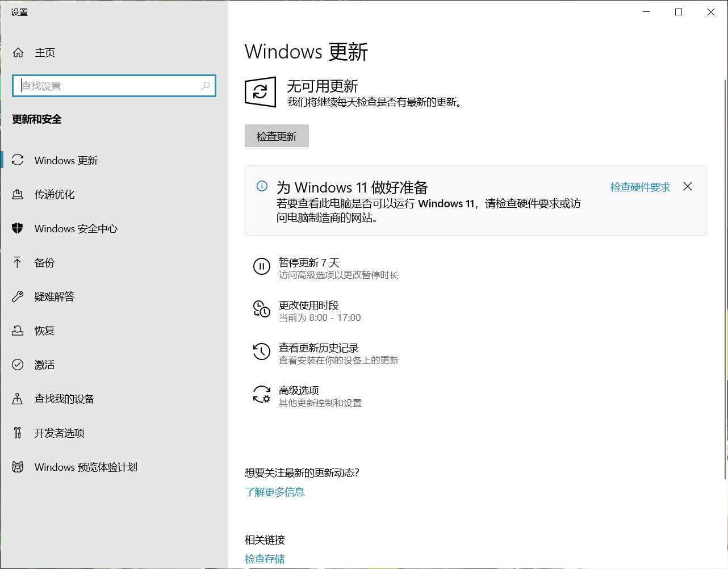Screen dimensions: 728x569
Task: Click 其他更新控制和设置 subtitle
Action: [320, 403]
